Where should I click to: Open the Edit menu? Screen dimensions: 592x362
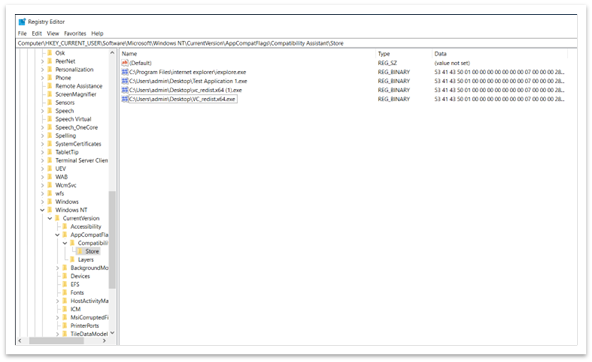[x=37, y=33]
